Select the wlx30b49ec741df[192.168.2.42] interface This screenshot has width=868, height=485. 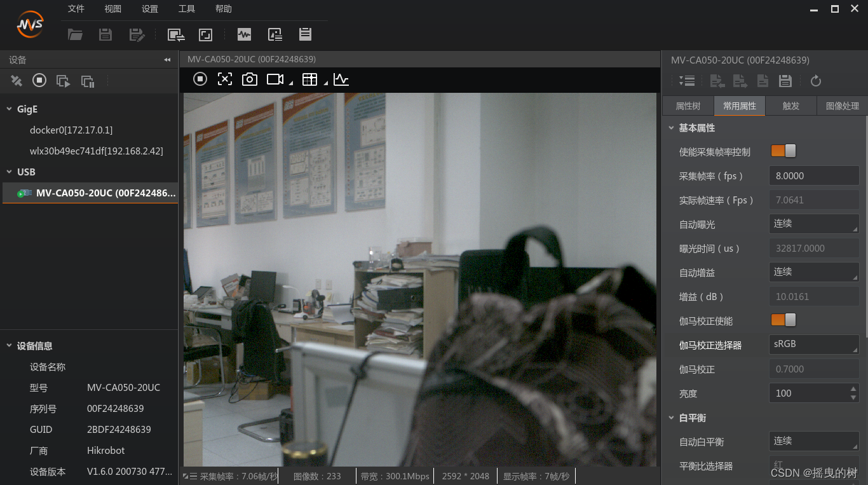pyautogui.click(x=97, y=151)
